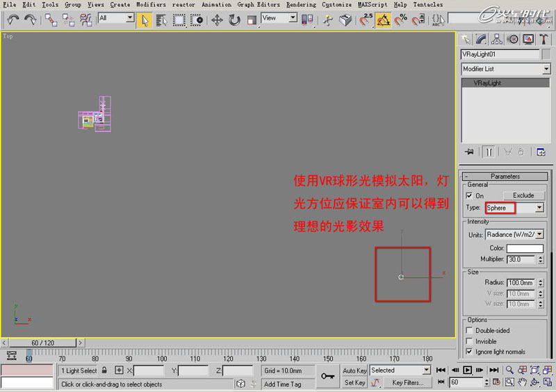Open the Display command panel tab
The height and width of the screenshot is (392, 556).
[528, 40]
